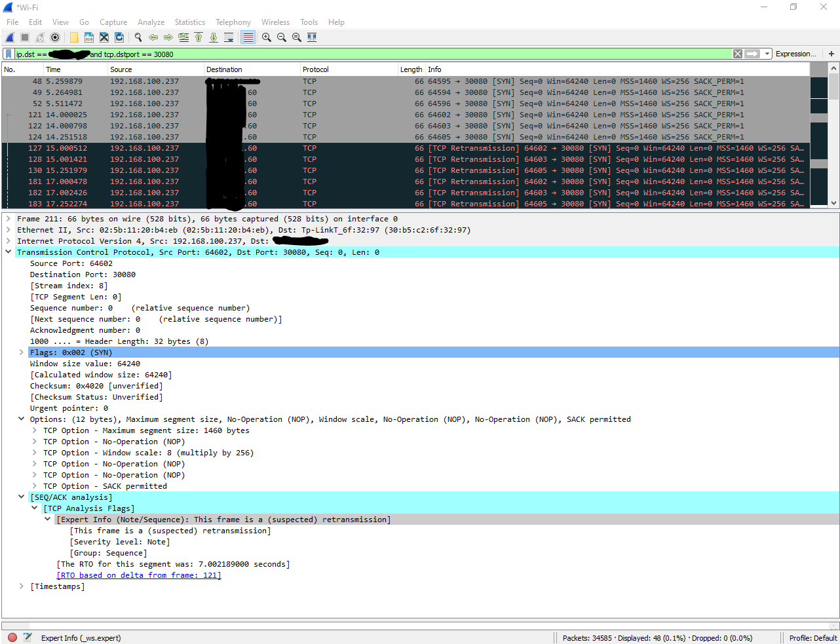Save this capture file
Image resolution: width=840 pixels, height=644 pixels.
coord(89,37)
